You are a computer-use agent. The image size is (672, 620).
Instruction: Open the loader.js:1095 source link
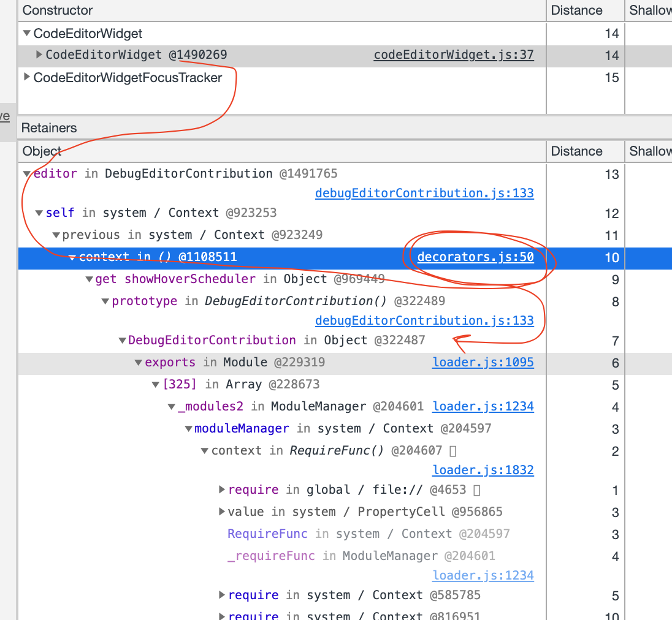pyautogui.click(x=483, y=362)
